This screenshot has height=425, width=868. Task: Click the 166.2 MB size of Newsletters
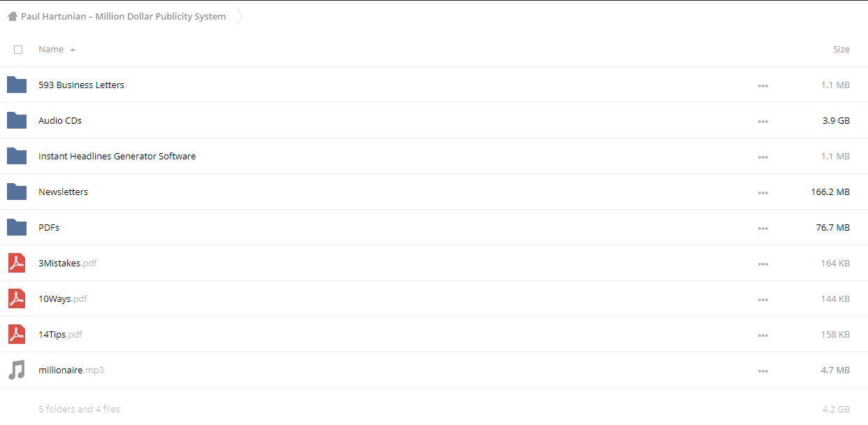tap(830, 192)
